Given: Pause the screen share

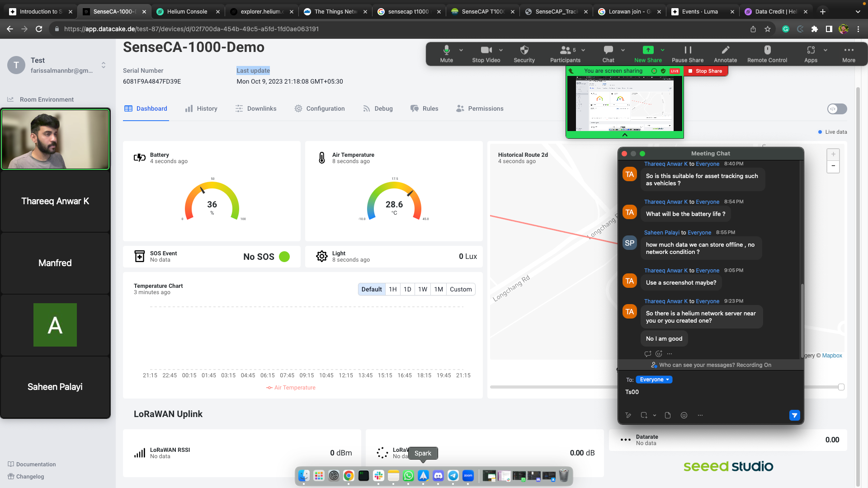Looking at the screenshot, I should [687, 54].
